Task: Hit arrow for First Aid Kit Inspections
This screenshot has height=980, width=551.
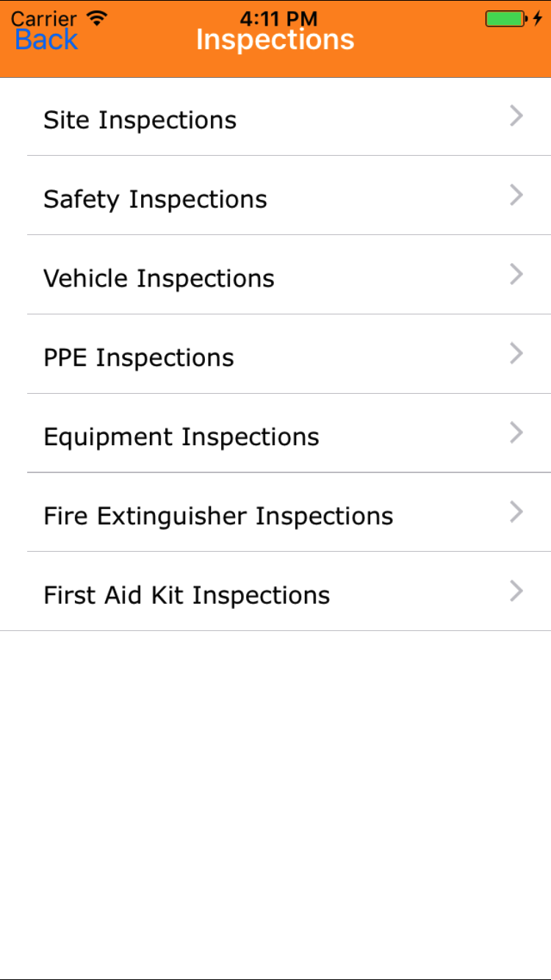Action: click(516, 591)
